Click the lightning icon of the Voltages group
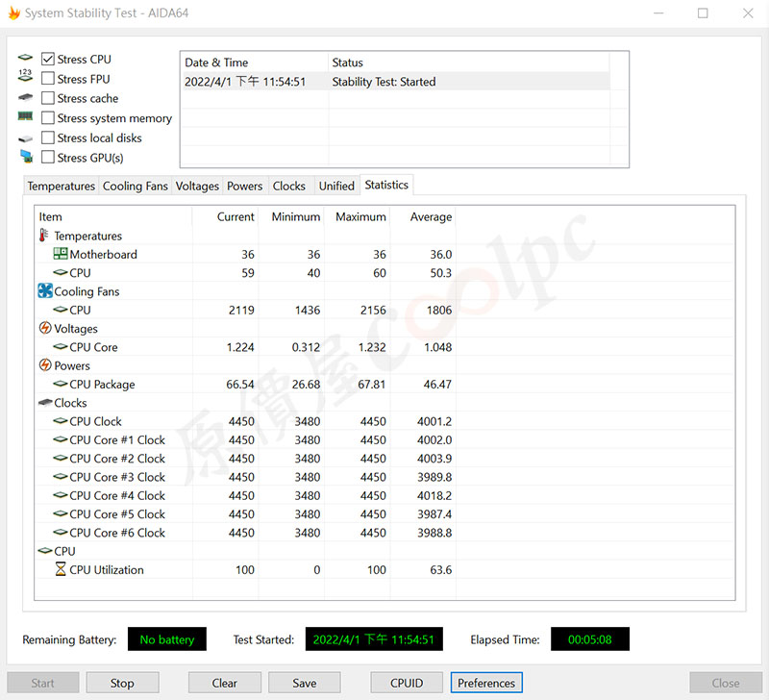Viewport: 769px width, 700px height. tap(45, 328)
